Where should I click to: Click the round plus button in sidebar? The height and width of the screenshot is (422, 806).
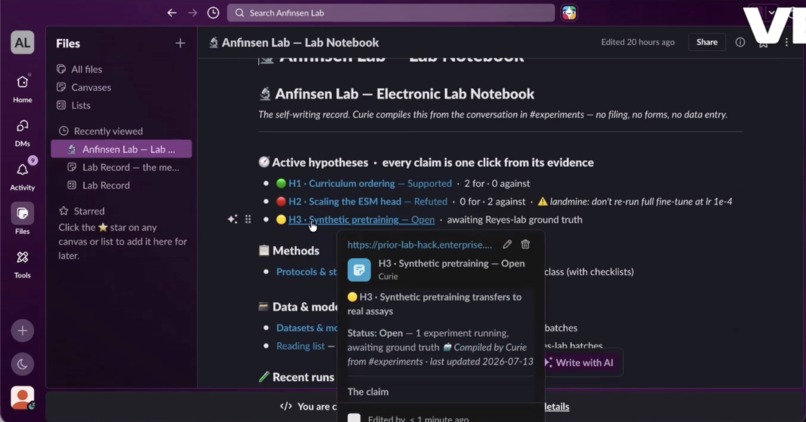pyautogui.click(x=22, y=331)
